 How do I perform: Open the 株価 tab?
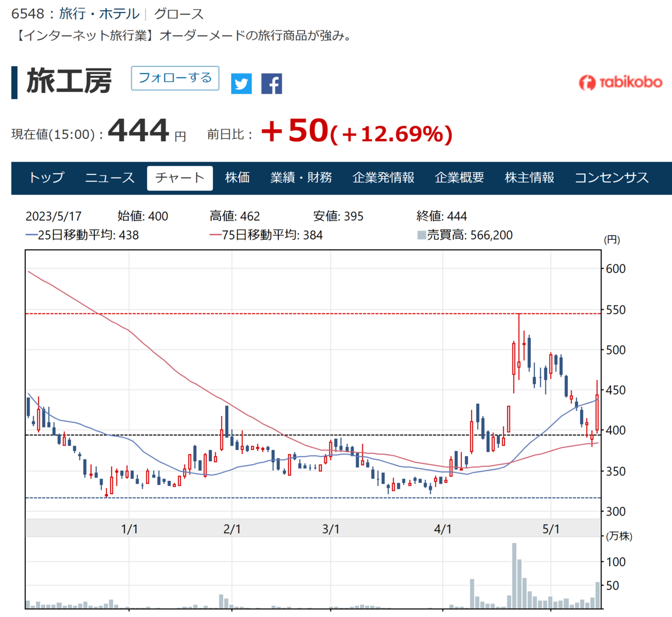tap(237, 178)
